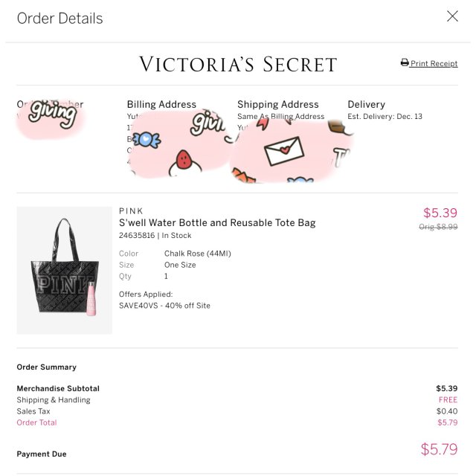The image size is (476, 476).
Task: Click the Order Summary heading
Action: pos(47,367)
